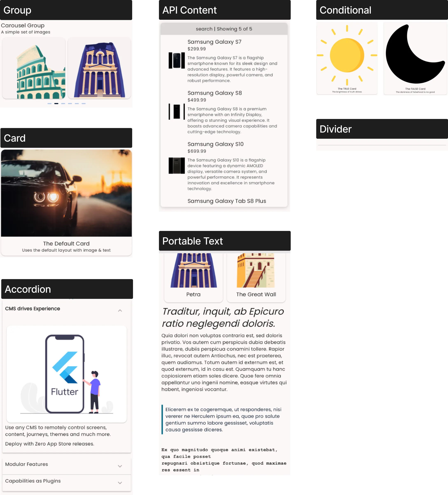Select The Great Wall card

pos(256,277)
